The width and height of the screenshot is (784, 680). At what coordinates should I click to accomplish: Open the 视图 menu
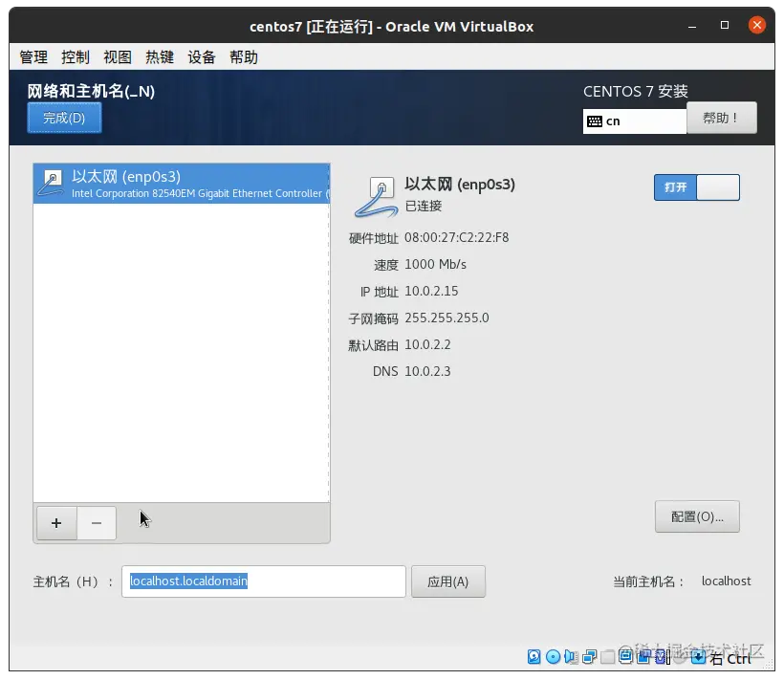point(118,57)
